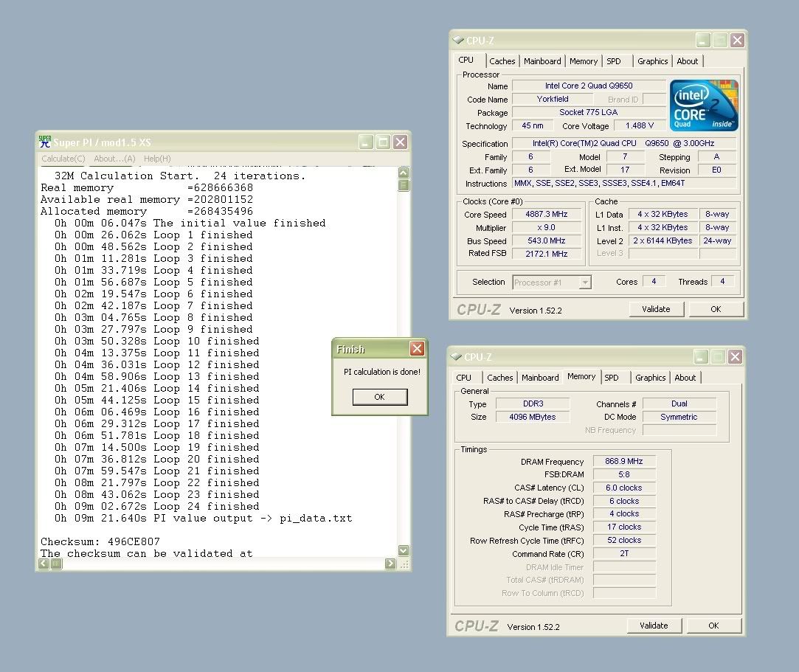
Task: Click the DRAM Frequency value 868.9 MHz
Action: coord(624,461)
